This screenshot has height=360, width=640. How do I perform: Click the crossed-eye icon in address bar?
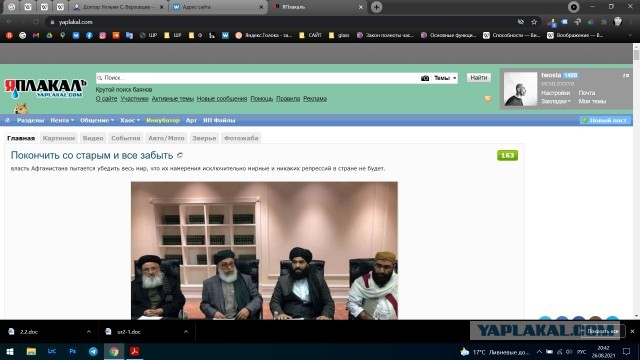[x=520, y=22]
